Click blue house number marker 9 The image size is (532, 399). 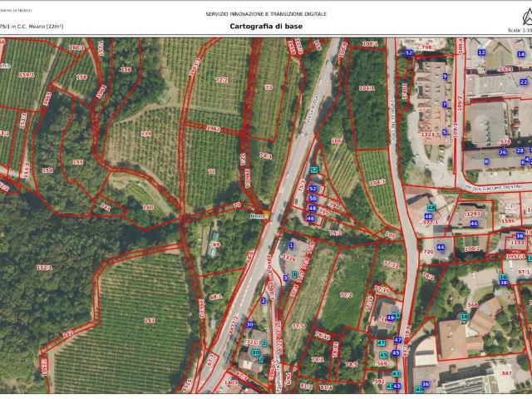click(x=445, y=76)
